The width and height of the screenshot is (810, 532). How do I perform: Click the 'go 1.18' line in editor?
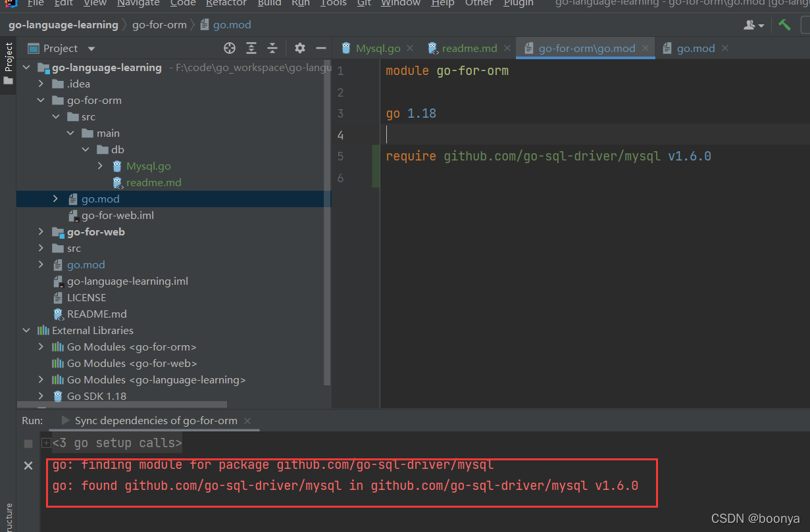411,114
